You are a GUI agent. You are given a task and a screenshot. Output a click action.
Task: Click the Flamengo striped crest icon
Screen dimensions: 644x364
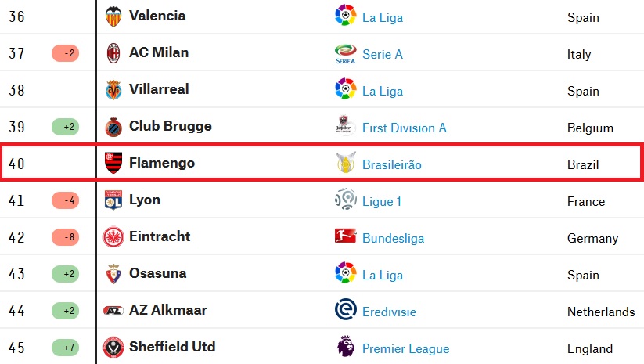tap(113, 163)
